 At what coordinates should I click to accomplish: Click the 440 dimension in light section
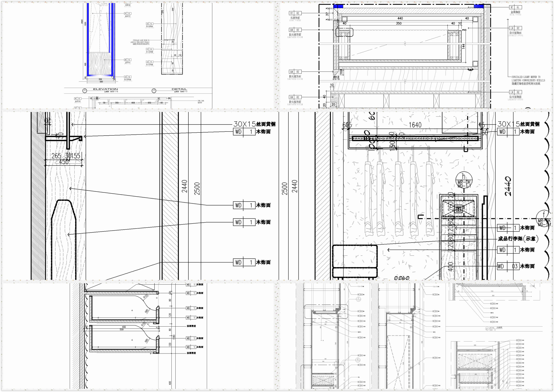pyautogui.click(x=400, y=18)
